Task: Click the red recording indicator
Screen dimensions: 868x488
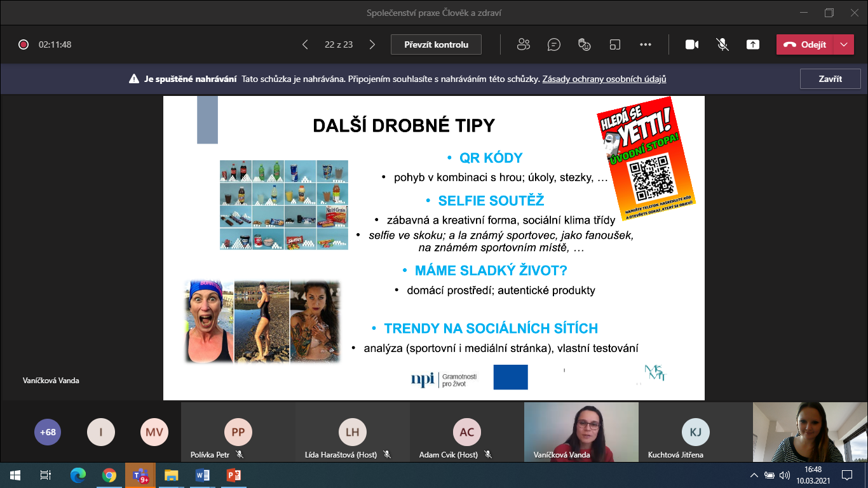Action: (24, 44)
